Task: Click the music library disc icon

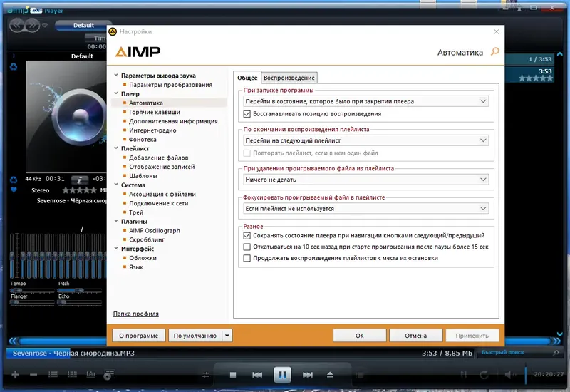Action: click(x=109, y=375)
